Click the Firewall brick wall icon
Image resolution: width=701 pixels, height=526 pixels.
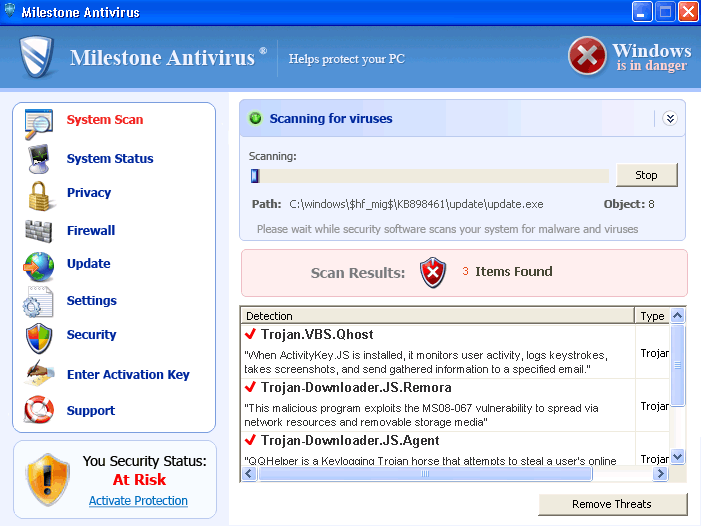[x=38, y=230]
